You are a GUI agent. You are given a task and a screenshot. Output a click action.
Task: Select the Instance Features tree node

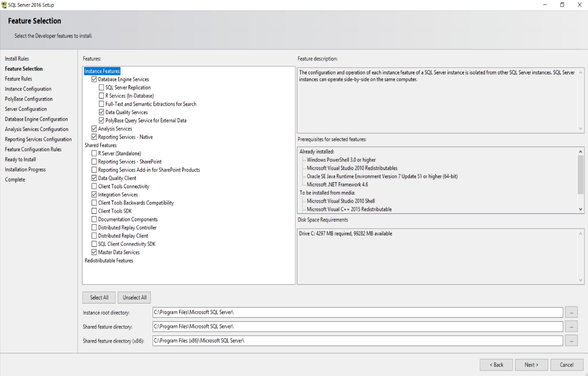click(102, 71)
